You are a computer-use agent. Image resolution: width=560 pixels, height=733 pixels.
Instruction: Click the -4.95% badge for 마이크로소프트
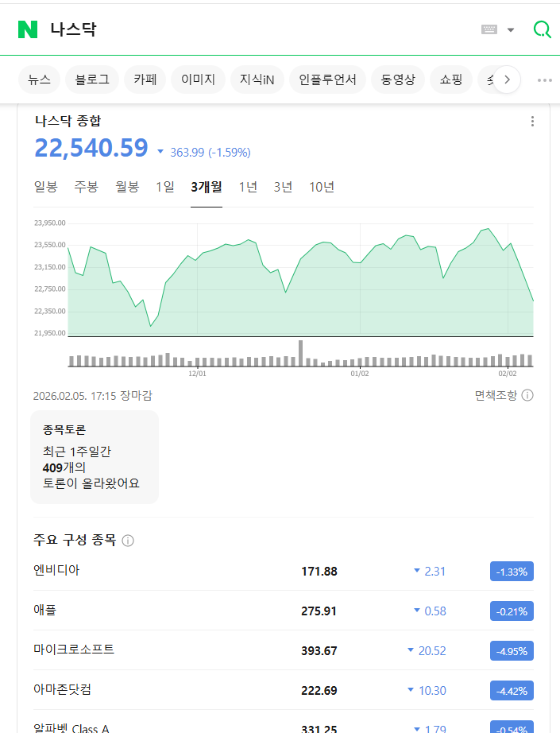pos(512,651)
